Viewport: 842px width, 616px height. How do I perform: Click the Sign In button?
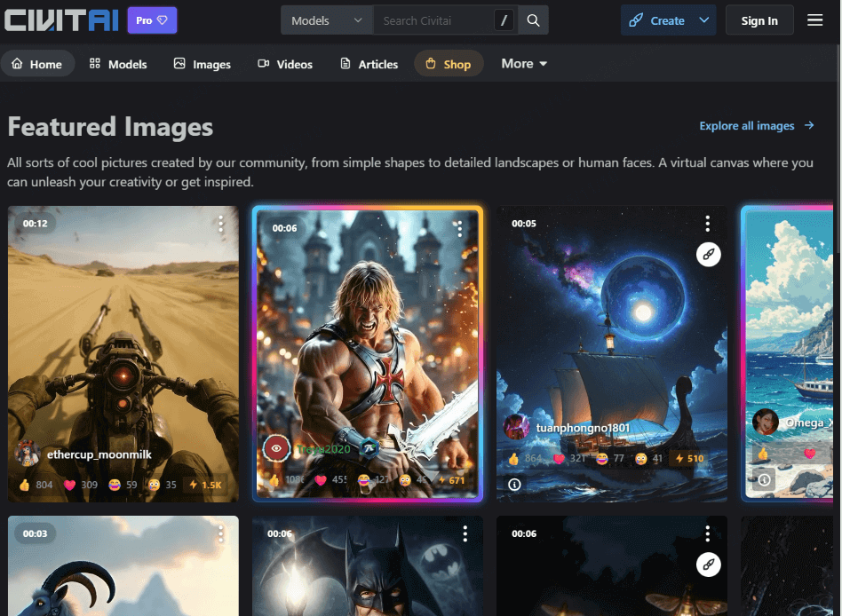pos(759,20)
